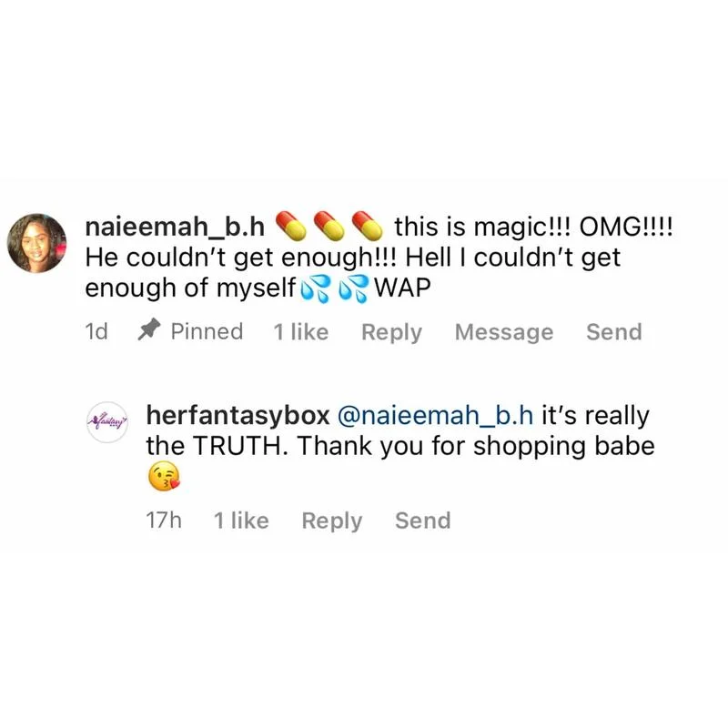This screenshot has width=728, height=728.
Task: View likes on herfantasybox's reply
Action: (x=241, y=521)
